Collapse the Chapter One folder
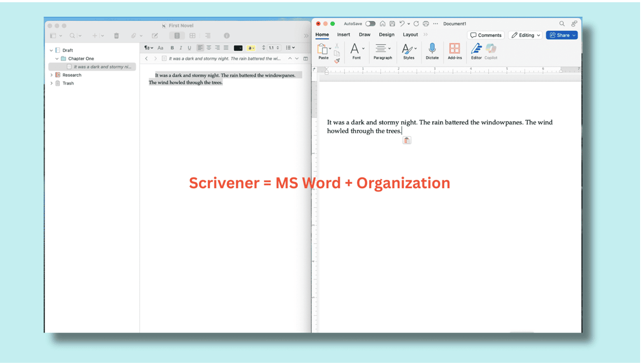Image resolution: width=644 pixels, height=364 pixels. (x=57, y=59)
